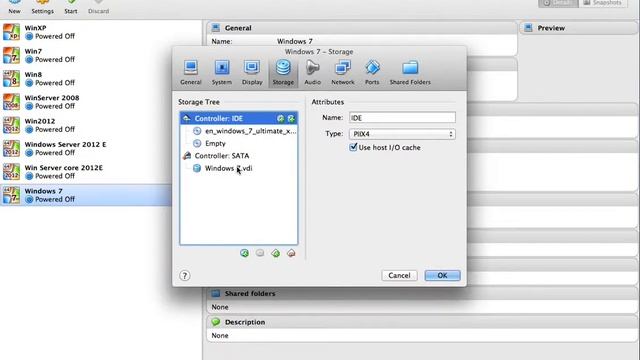640x360 pixels.
Task: Click the Start toolbar button
Action: pyautogui.click(x=71, y=7)
